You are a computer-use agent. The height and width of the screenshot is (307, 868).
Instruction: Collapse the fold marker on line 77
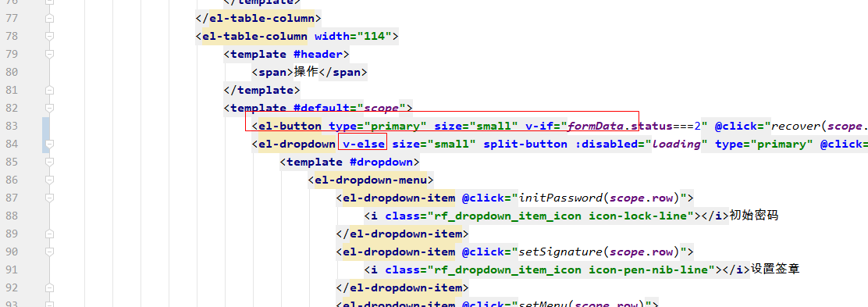pos(50,18)
